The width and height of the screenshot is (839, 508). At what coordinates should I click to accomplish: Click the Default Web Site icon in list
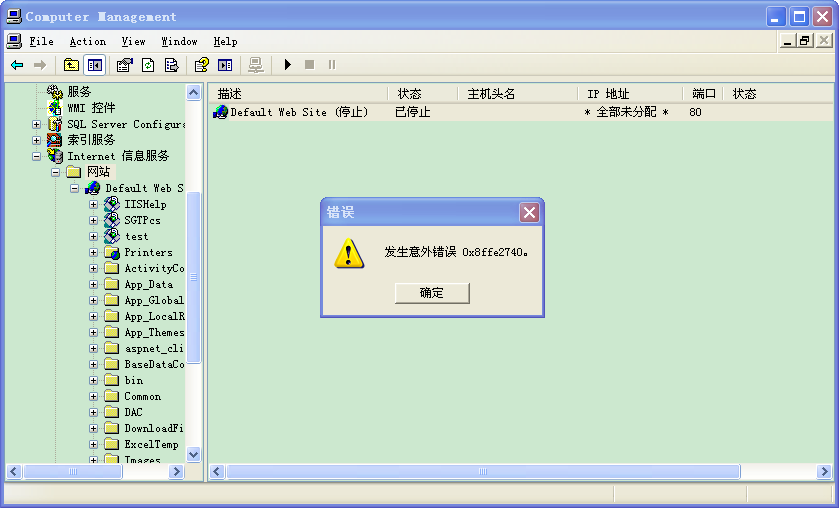click(x=220, y=112)
